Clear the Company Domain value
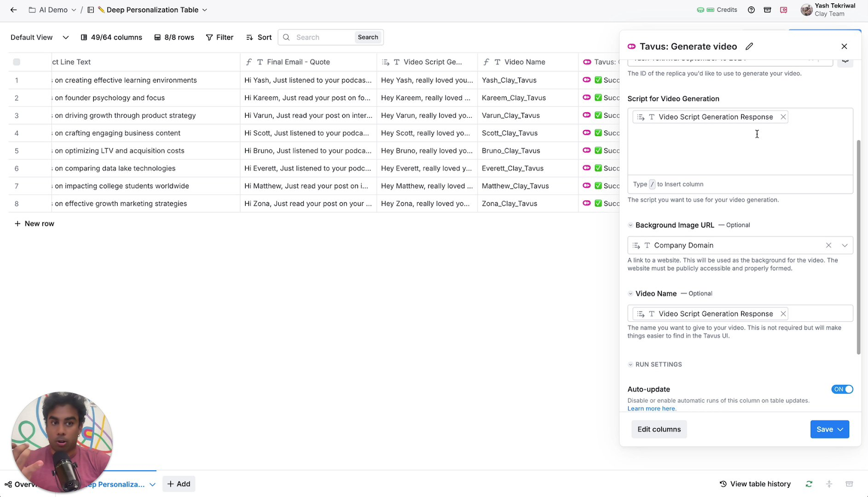Viewport: 868px width, 497px height. pos(828,245)
